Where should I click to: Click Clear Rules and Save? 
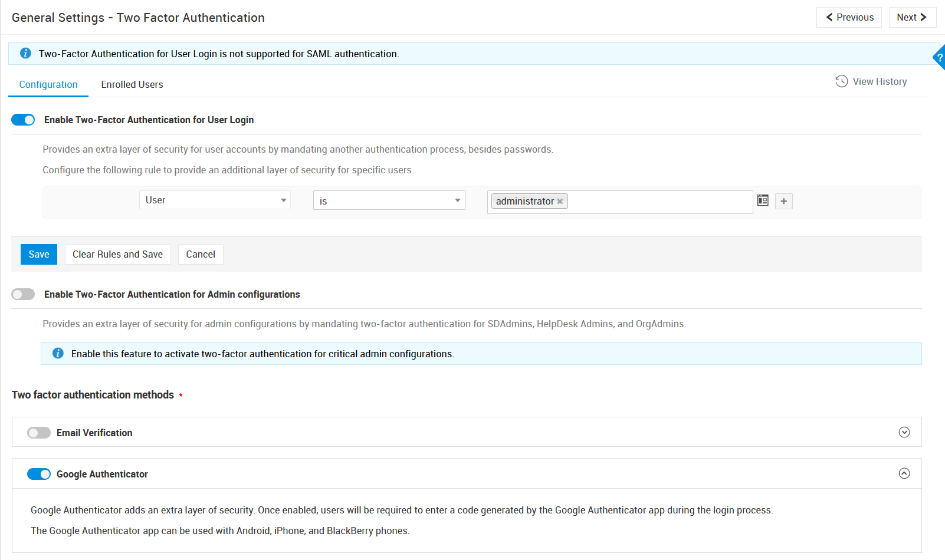[117, 254]
